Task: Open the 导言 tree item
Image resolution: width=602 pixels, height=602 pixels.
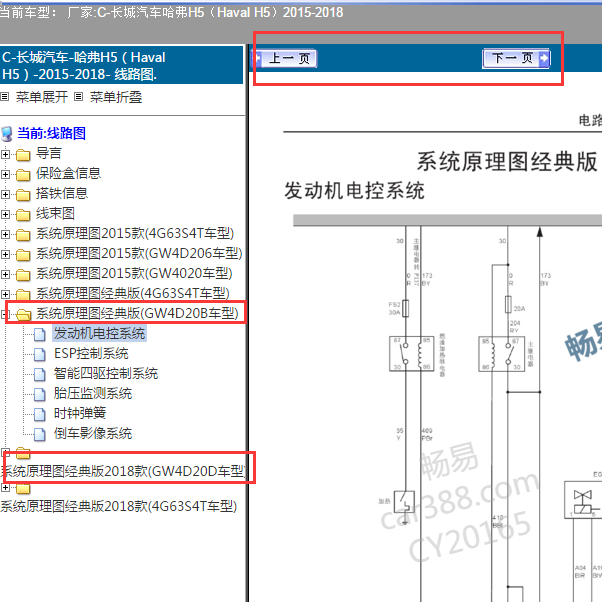Action: pos(49,153)
